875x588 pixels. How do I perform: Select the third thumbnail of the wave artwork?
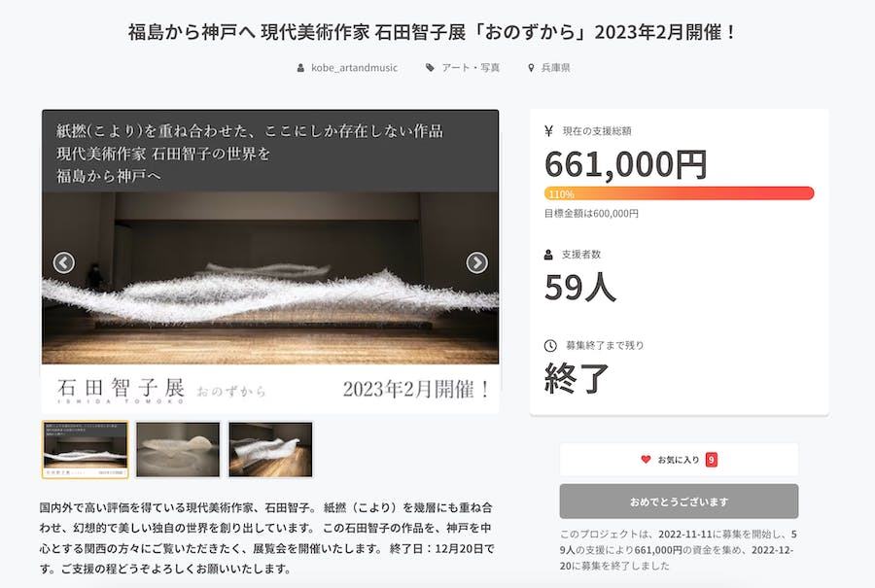point(270,450)
